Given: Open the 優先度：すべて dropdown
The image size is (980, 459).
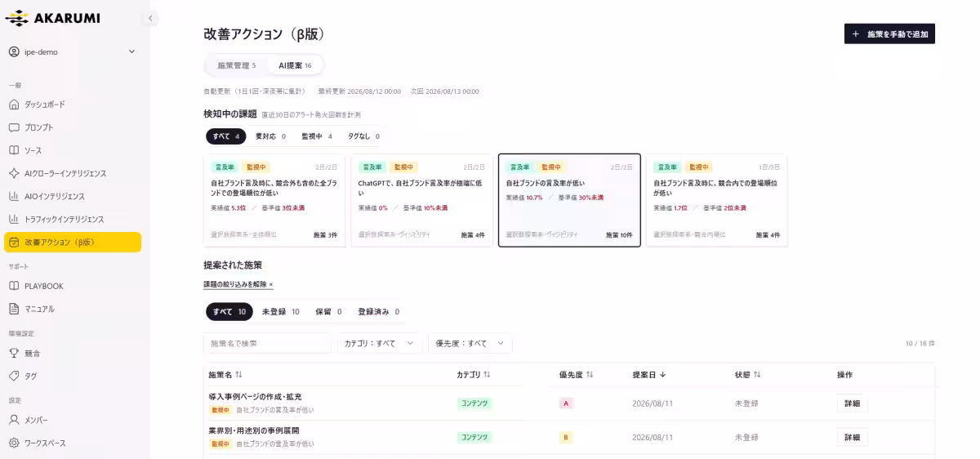Looking at the screenshot, I should click(470, 343).
